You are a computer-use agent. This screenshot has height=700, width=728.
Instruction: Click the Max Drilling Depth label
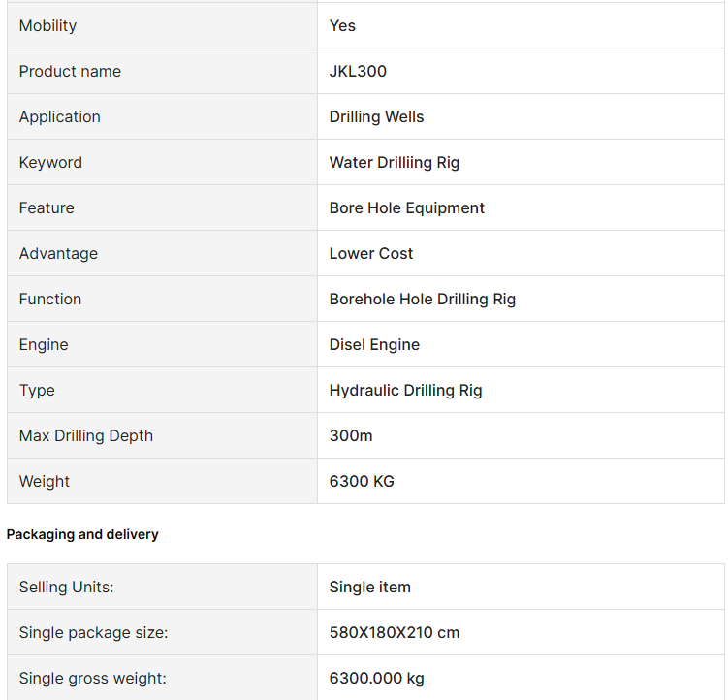86,435
